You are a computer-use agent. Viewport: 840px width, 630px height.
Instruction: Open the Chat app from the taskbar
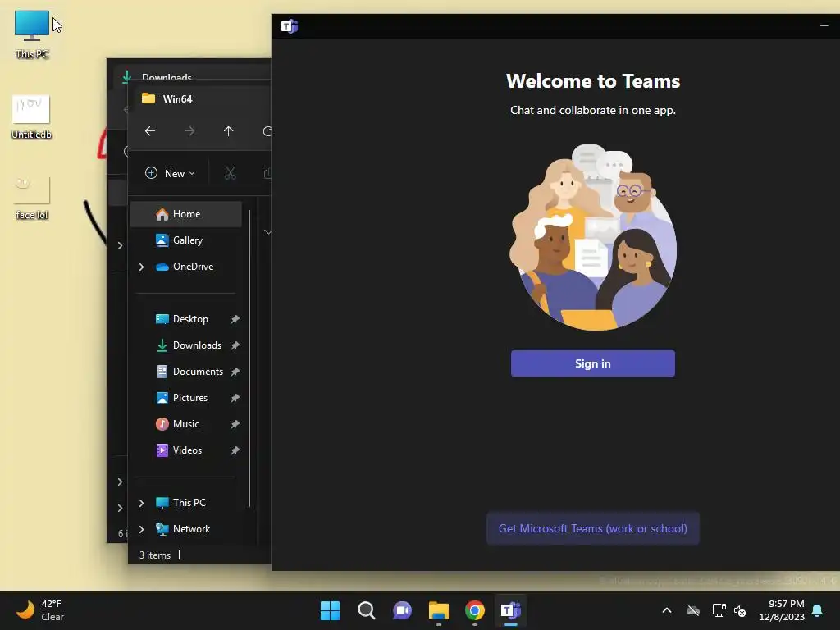[402, 610]
